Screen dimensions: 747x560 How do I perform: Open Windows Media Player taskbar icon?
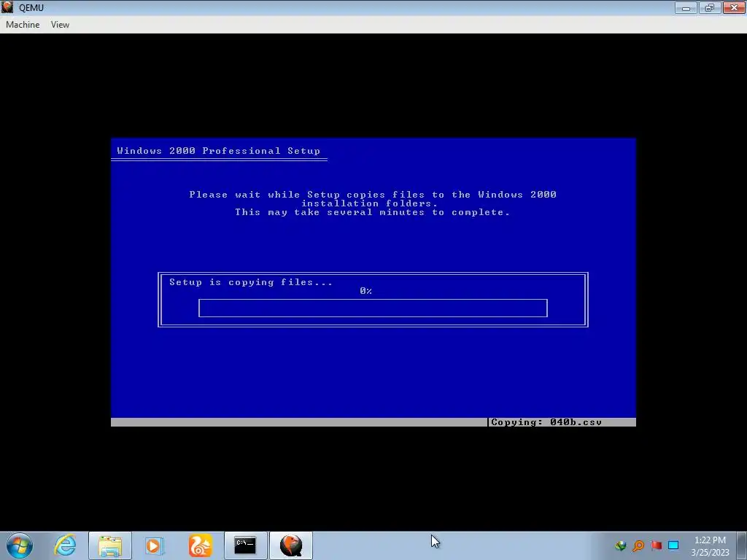tap(154, 545)
